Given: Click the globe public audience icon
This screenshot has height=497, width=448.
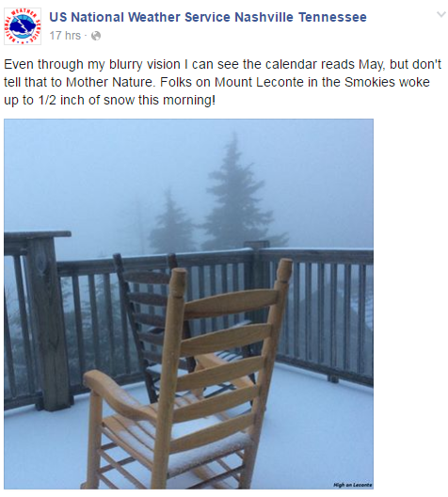Looking at the screenshot, I should click(96, 36).
